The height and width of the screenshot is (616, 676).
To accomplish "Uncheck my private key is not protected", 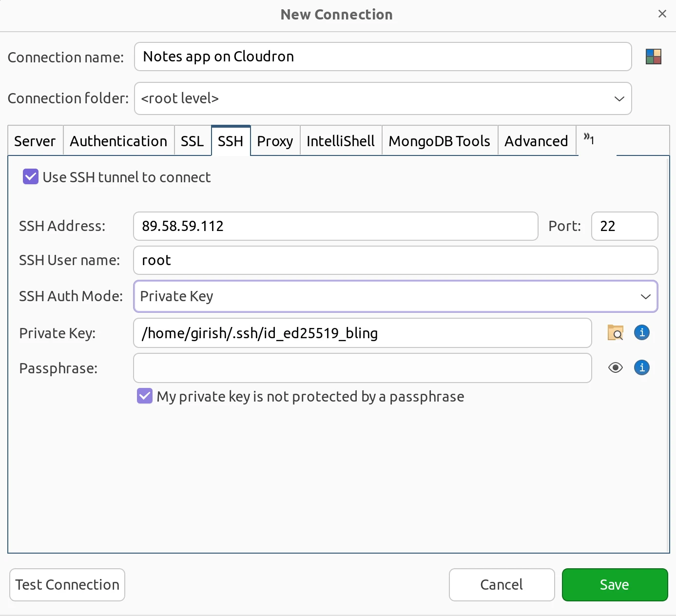I will (x=144, y=396).
